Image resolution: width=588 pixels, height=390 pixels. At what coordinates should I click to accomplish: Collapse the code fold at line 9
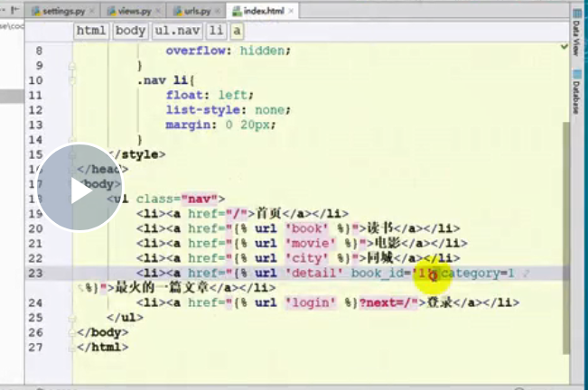click(x=72, y=66)
